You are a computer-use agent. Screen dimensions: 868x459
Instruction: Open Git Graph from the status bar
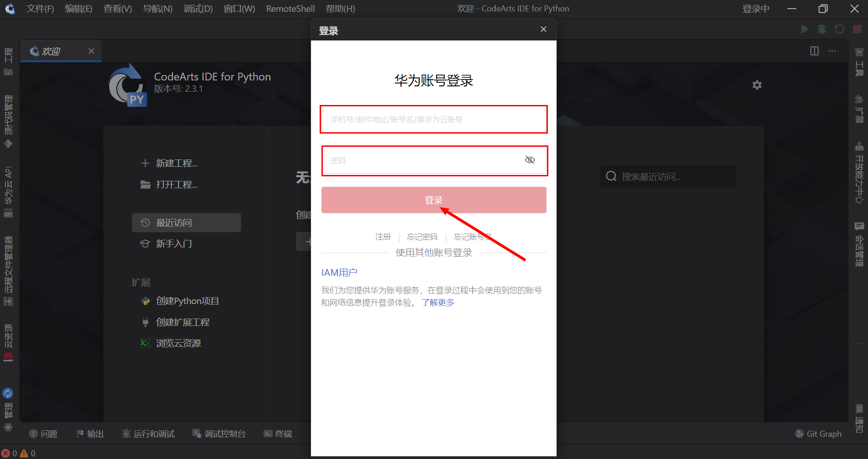(x=818, y=434)
